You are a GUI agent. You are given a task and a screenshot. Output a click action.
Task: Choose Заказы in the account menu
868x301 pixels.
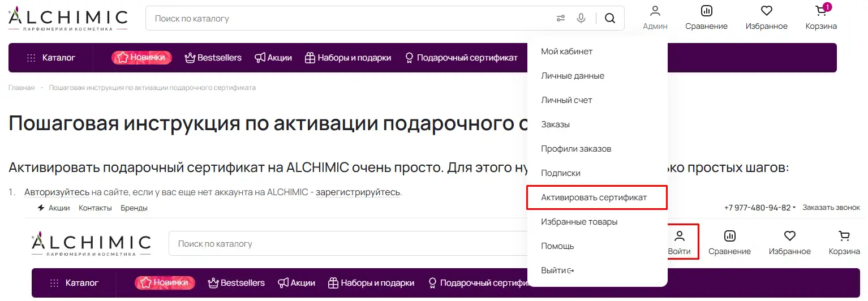click(555, 124)
